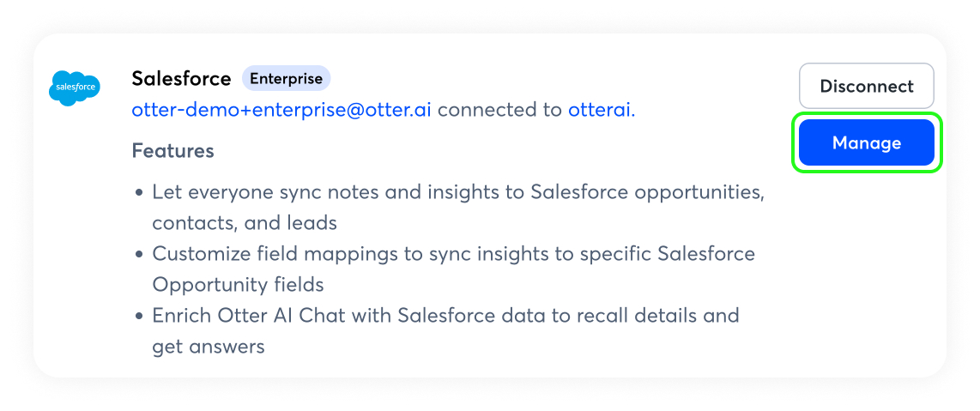This screenshot has width=980, height=411.
Task: Click the bullet dot before 'Let everyone'
Action: click(139, 193)
